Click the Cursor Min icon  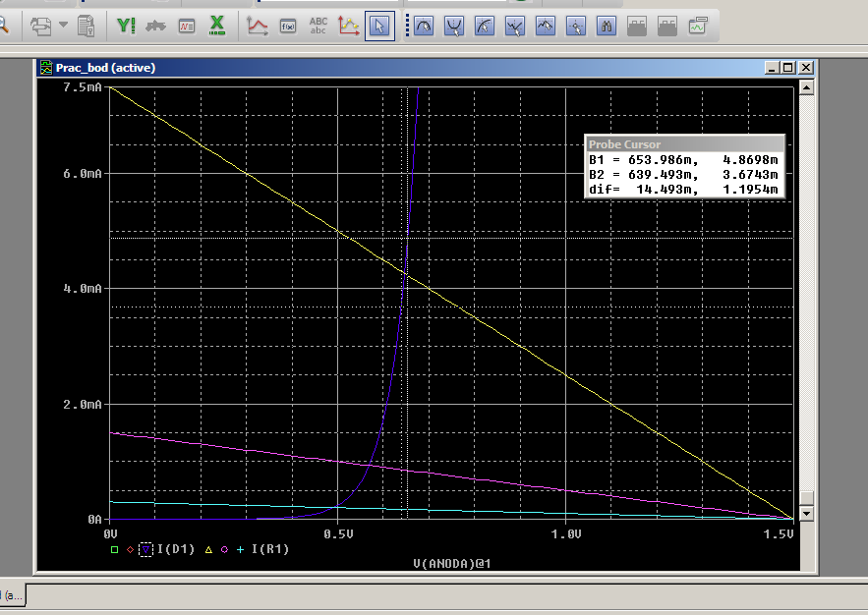(515, 26)
